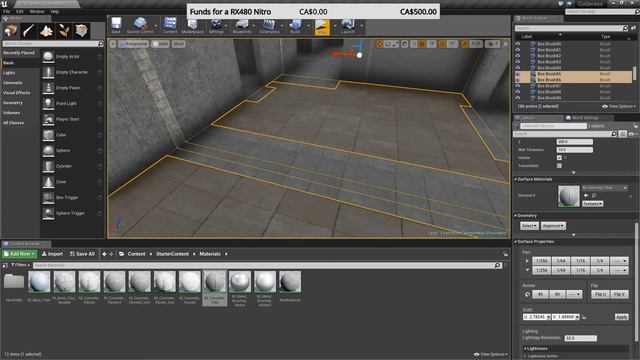The height and width of the screenshot is (360, 640).
Task: Toggle visibility of Box Brush83
Action: 518,62
